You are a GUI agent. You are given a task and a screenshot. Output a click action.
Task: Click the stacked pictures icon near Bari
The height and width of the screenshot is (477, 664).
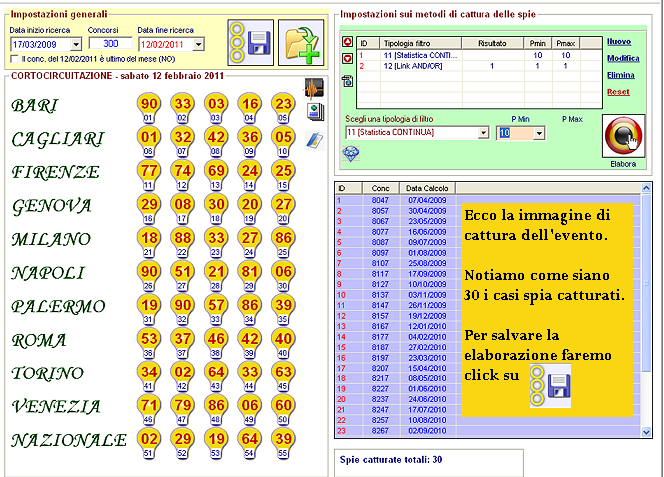point(315,111)
